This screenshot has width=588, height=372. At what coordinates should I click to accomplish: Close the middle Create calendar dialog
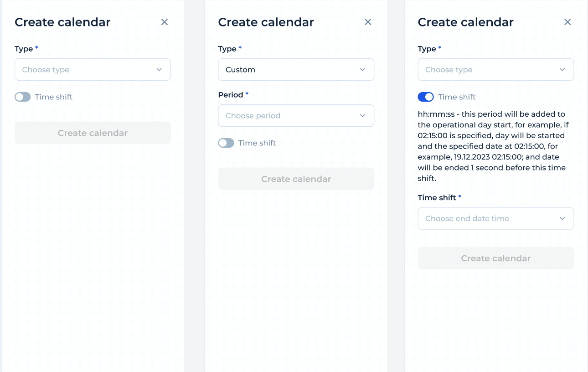tap(368, 22)
